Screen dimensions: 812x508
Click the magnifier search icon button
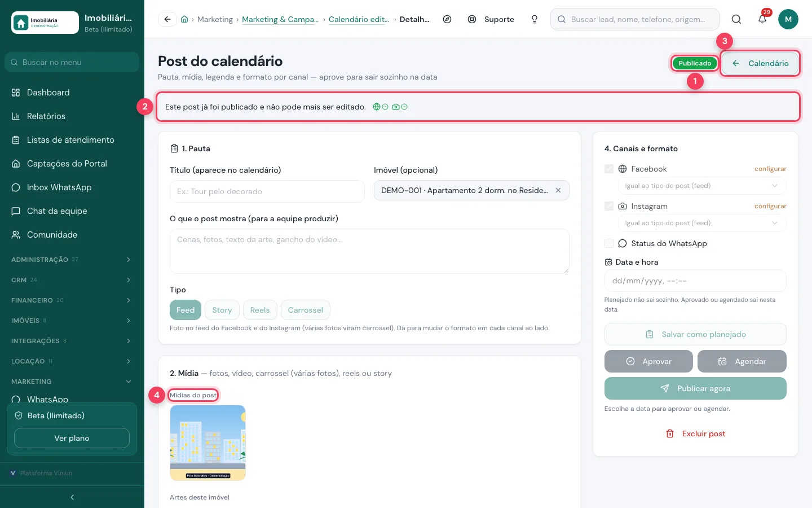[x=736, y=19]
